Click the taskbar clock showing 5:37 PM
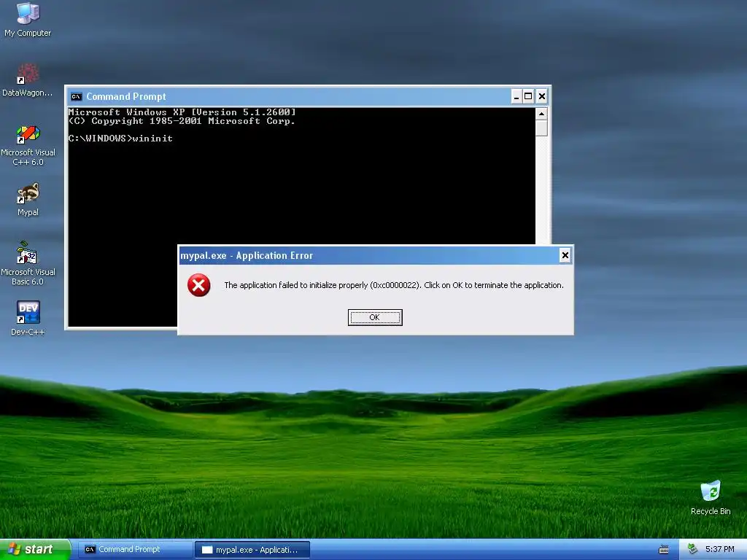This screenshot has width=747, height=560. tap(719, 550)
